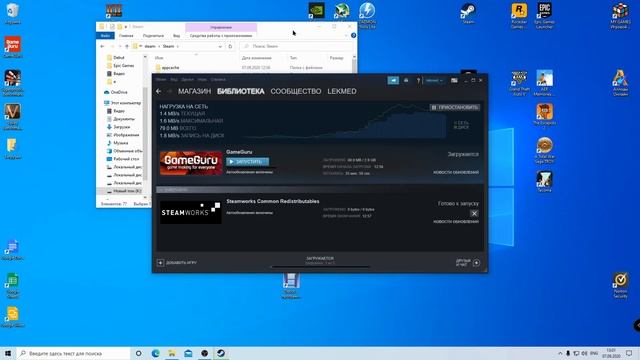The image size is (640, 360).
Task: Collapse the completed downloads section header
Action: (320, 189)
